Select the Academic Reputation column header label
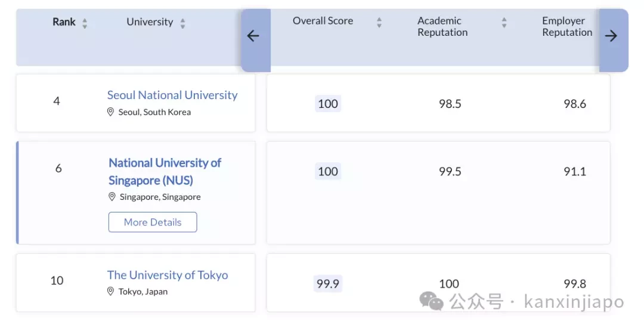 pyautogui.click(x=442, y=26)
